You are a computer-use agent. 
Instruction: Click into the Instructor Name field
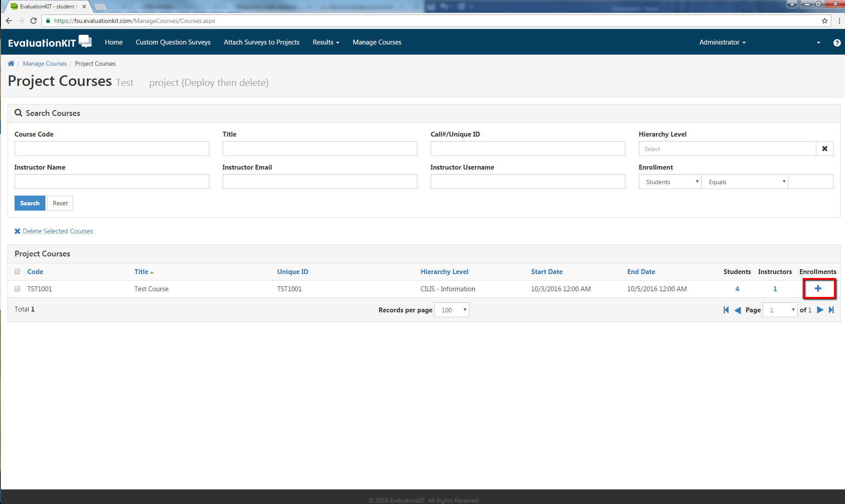click(x=112, y=182)
